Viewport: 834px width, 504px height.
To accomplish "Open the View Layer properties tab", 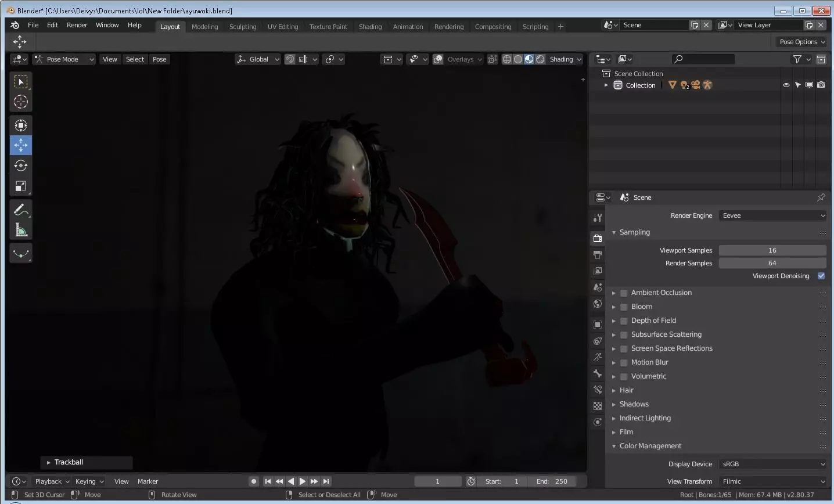I will pyautogui.click(x=598, y=271).
